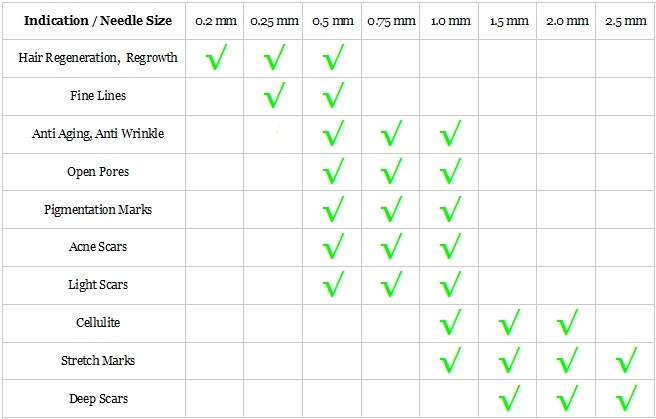656x419 pixels.
Task: Click the Hair Regeneration checkmark under 0.5 mm
Action: (x=332, y=59)
